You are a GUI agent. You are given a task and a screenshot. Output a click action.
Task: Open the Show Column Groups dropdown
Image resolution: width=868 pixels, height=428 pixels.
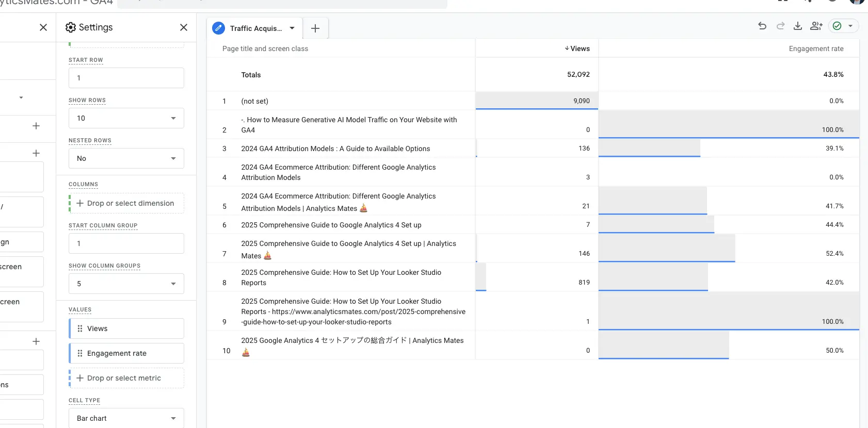(x=126, y=284)
